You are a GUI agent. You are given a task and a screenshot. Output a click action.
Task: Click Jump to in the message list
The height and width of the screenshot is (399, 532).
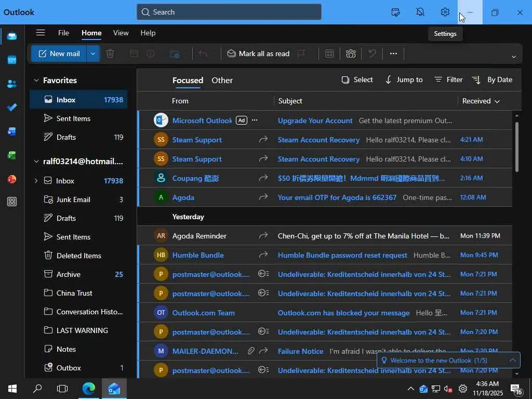[x=404, y=79]
